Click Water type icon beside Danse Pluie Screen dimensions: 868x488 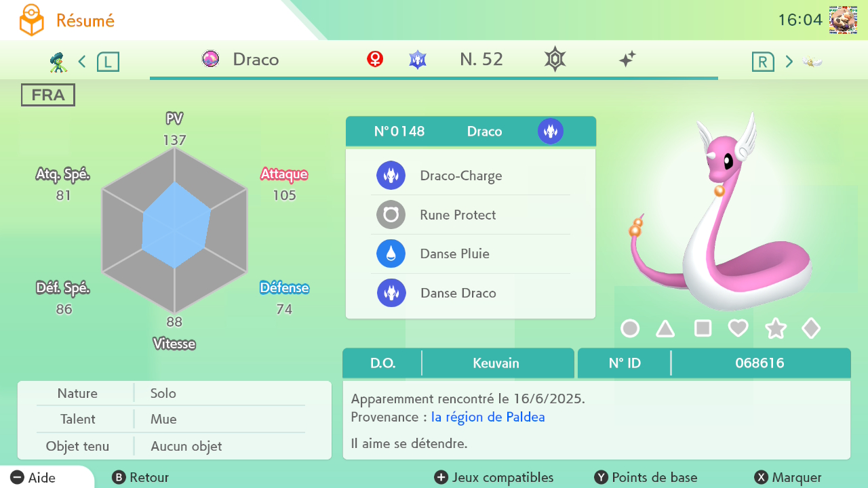tap(391, 253)
